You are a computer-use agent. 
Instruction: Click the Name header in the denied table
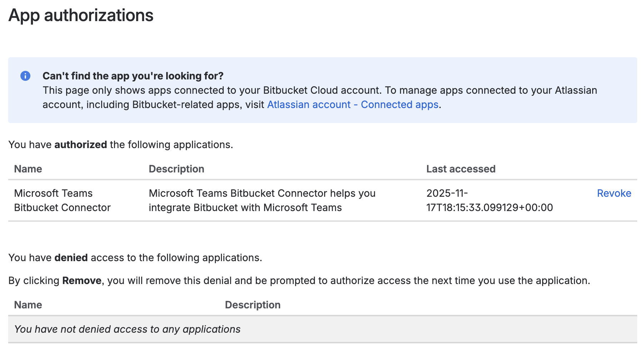tap(28, 305)
